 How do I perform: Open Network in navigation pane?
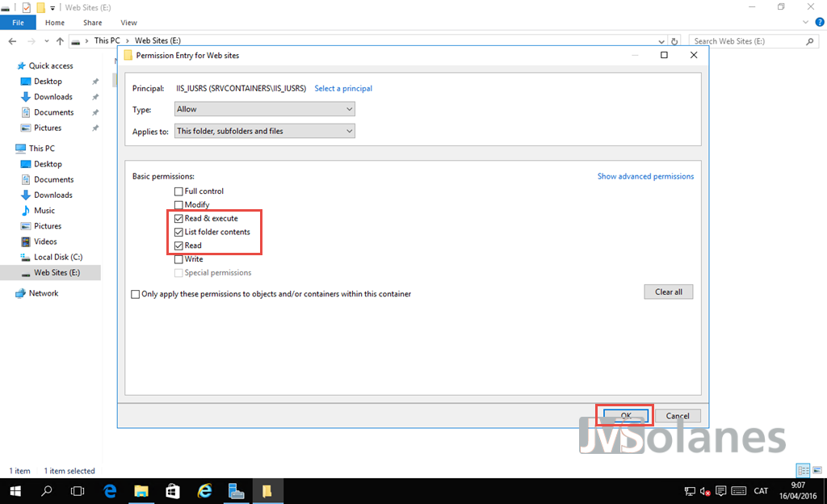click(x=44, y=293)
